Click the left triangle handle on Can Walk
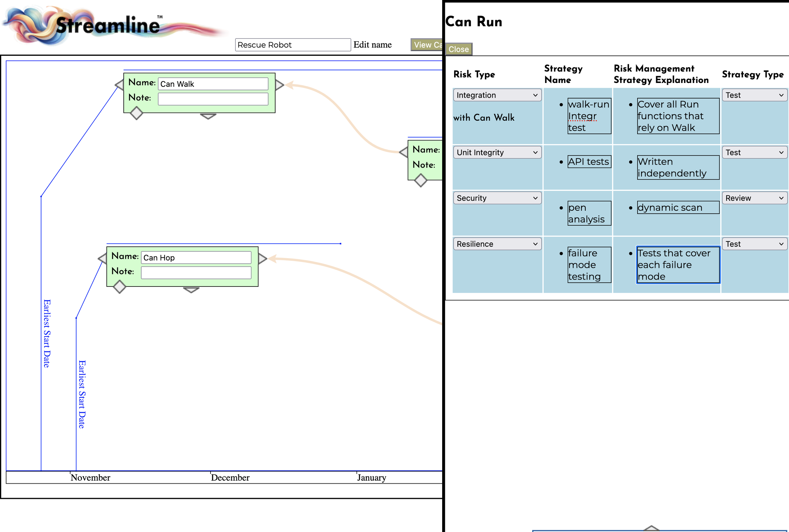 click(x=120, y=85)
